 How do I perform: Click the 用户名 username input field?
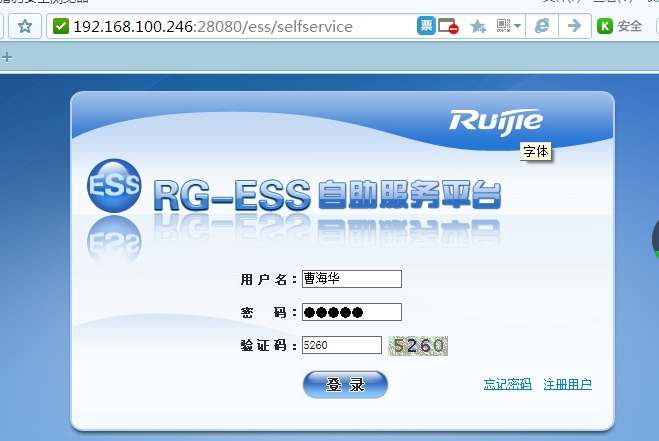tap(351, 279)
